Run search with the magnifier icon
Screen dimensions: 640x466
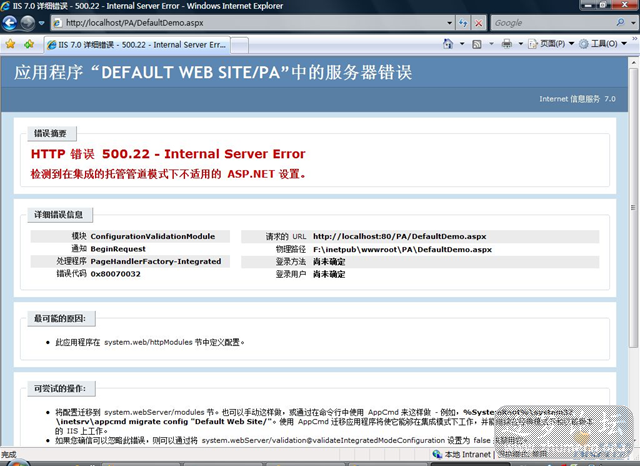coord(620,23)
